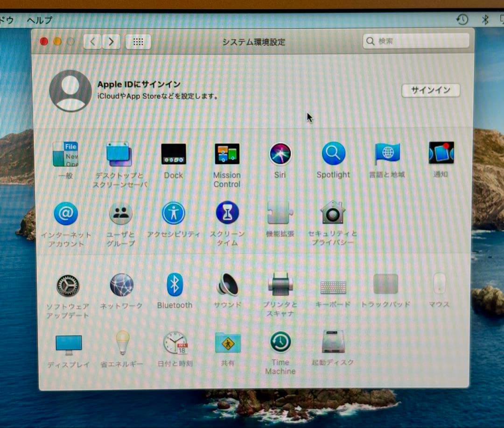The width and height of the screenshot is (504, 428).
Task: Click the back navigation arrow
Action: tap(91, 42)
